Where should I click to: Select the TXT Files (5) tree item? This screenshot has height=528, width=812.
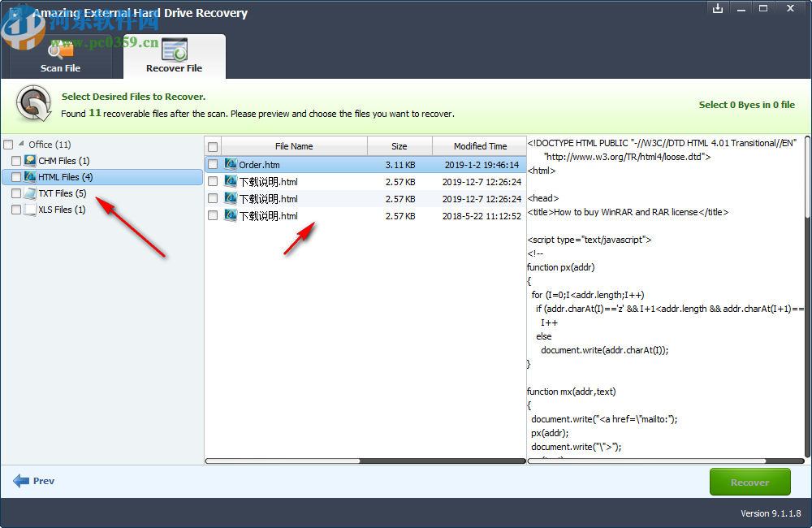(63, 193)
